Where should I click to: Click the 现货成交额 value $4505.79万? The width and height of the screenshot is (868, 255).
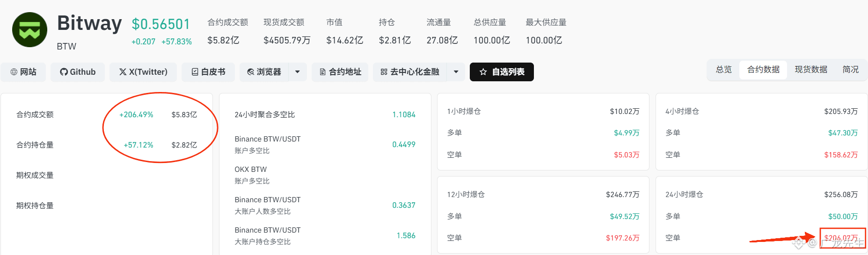[x=287, y=41]
